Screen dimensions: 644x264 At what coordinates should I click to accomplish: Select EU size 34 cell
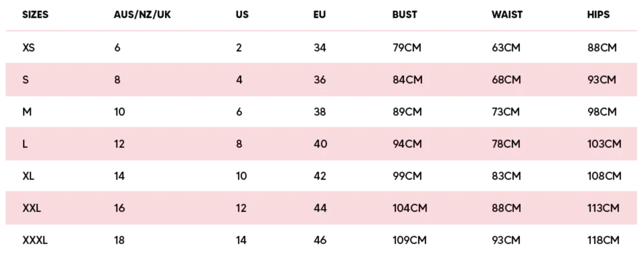[320, 48]
